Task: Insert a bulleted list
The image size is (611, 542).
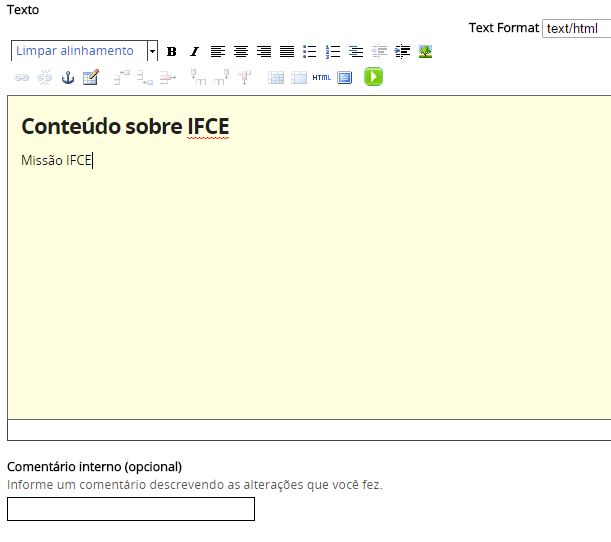Action: (x=310, y=51)
